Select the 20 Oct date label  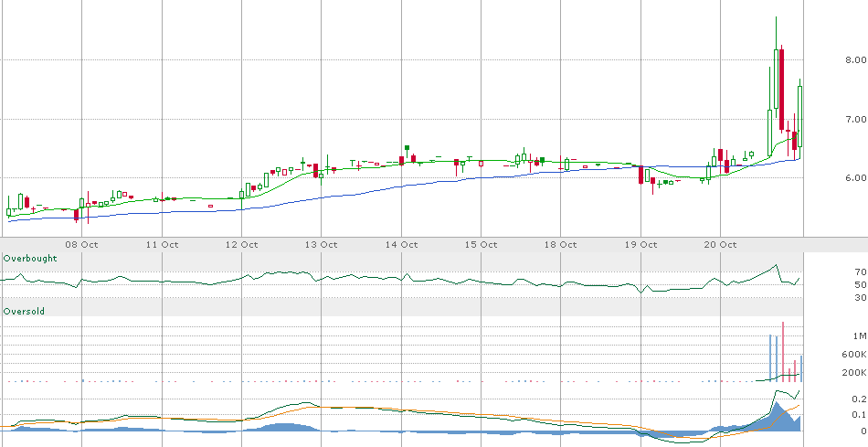(x=720, y=244)
